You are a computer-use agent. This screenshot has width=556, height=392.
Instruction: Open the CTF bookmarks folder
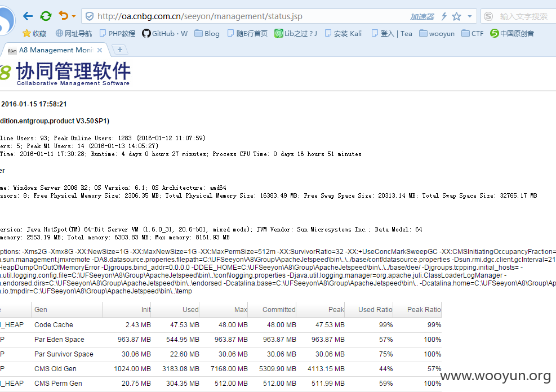(472, 33)
